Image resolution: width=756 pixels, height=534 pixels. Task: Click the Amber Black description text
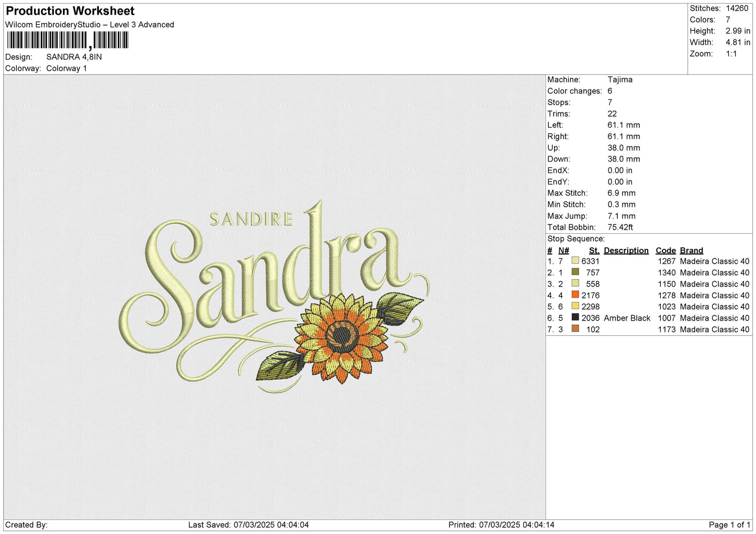click(x=627, y=318)
